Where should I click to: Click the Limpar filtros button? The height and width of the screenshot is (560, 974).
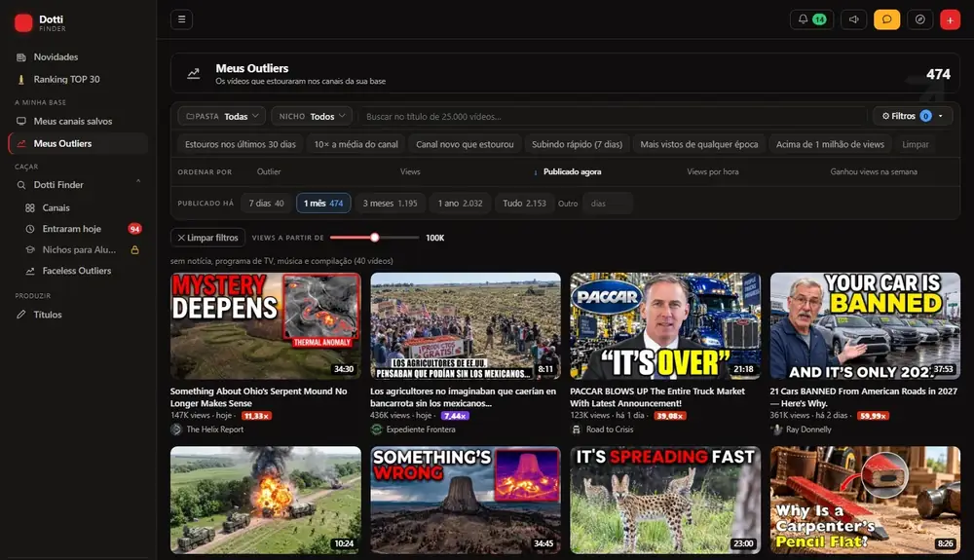point(208,238)
